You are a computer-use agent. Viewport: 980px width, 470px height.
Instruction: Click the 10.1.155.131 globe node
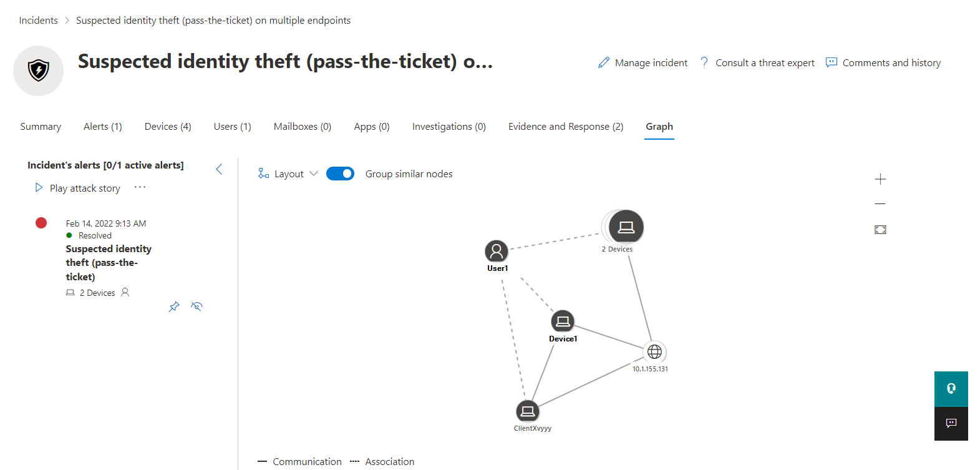pos(654,352)
